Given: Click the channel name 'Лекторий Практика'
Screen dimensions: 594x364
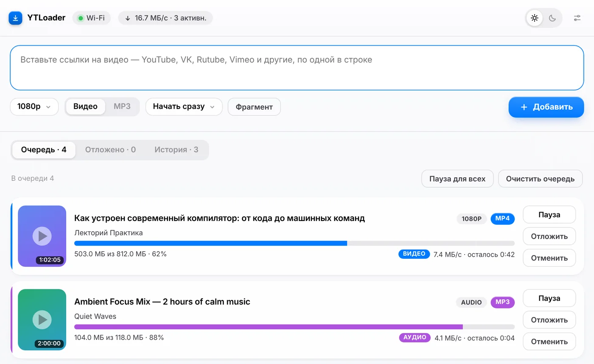Looking at the screenshot, I should [109, 232].
